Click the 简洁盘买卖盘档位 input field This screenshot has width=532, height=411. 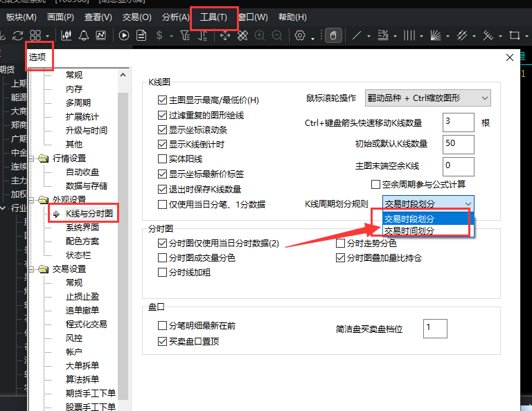[x=435, y=329]
